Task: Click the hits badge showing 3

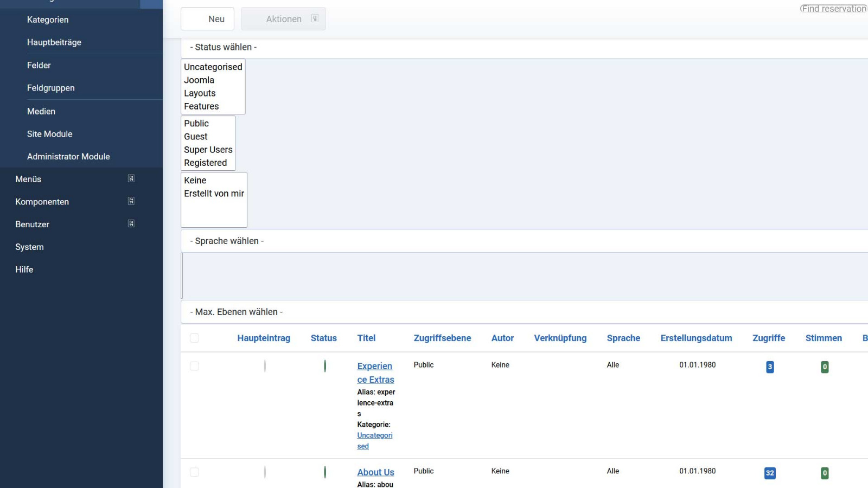Action: 769,367
